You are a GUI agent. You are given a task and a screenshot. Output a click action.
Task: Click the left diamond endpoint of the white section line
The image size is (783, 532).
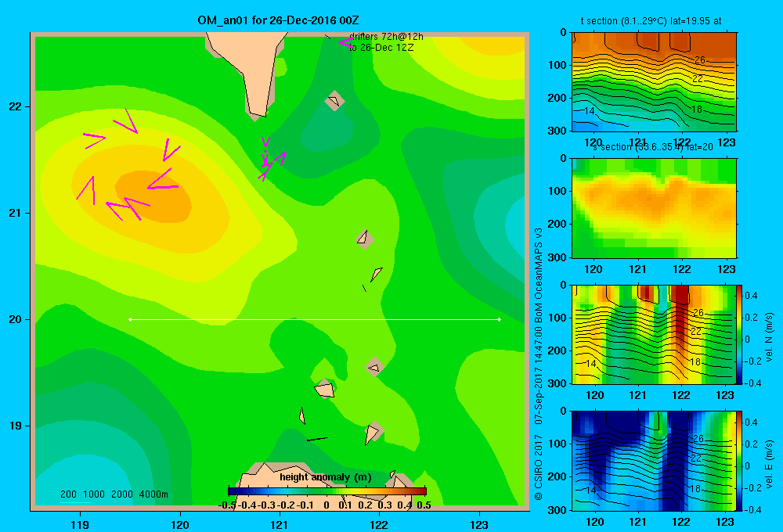(130, 319)
